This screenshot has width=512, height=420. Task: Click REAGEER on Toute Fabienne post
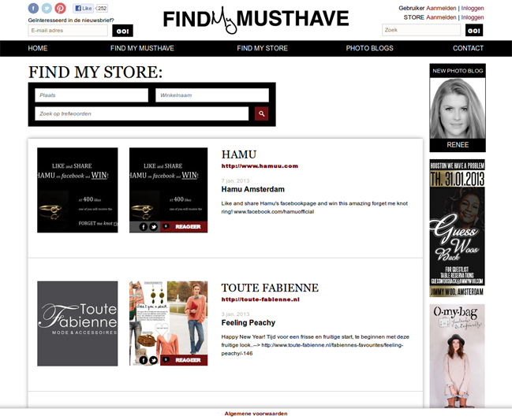tap(188, 360)
